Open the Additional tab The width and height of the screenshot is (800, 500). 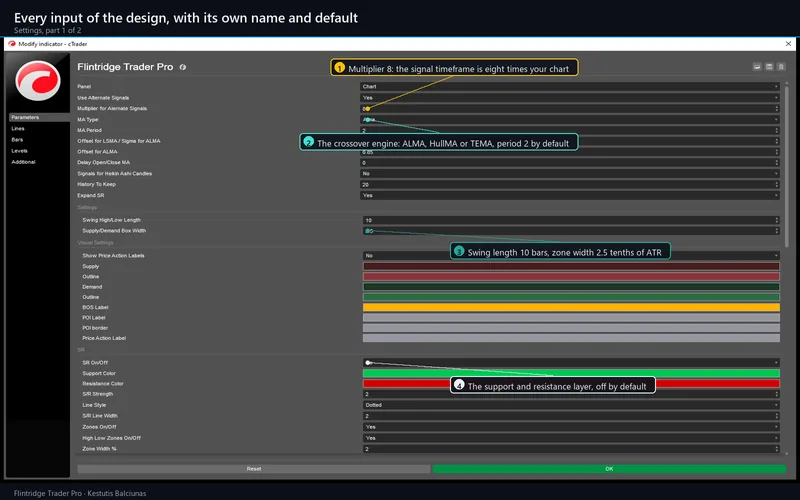point(23,162)
